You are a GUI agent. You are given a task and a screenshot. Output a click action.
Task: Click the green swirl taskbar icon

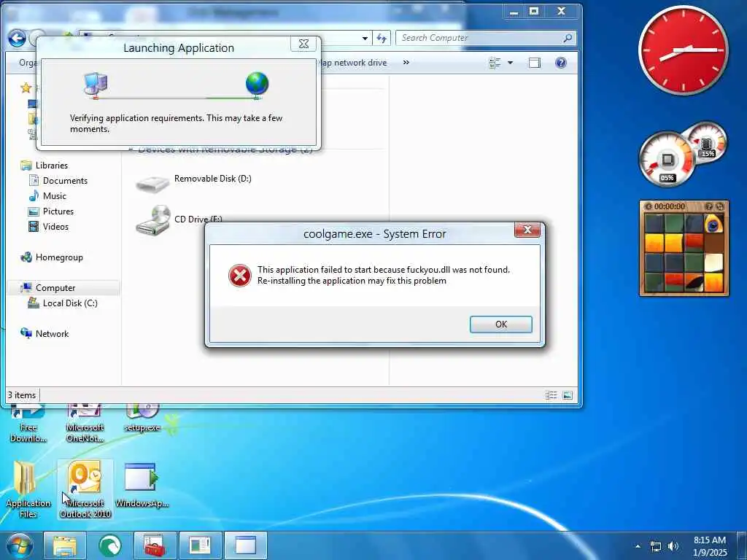[x=109, y=545]
